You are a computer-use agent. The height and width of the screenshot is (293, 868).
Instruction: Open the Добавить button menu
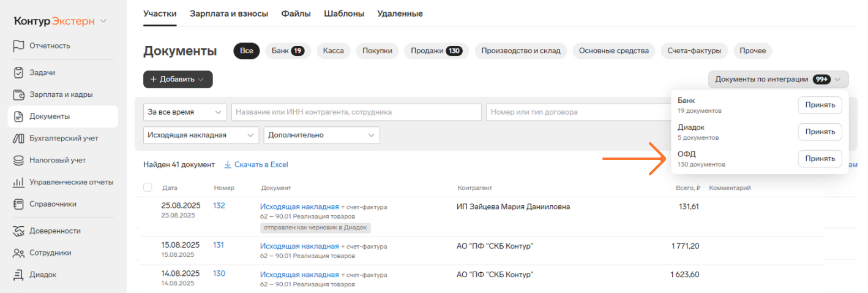pos(178,79)
